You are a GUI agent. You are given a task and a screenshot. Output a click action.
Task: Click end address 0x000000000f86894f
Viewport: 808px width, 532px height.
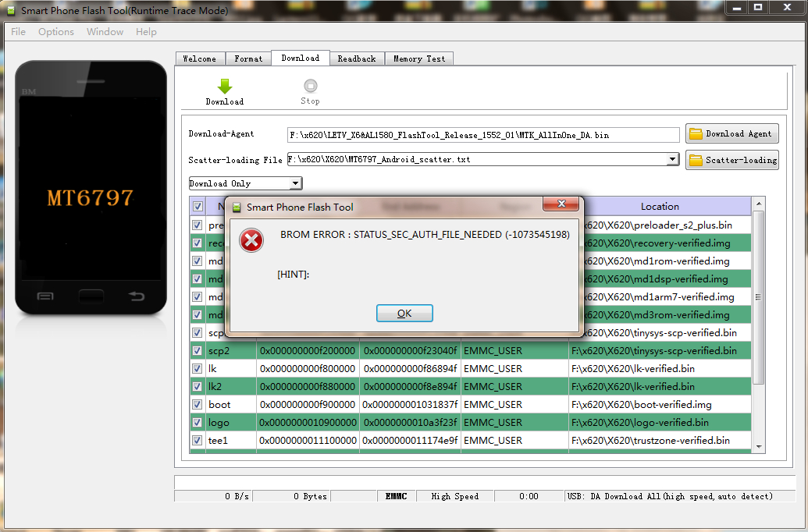(410, 369)
